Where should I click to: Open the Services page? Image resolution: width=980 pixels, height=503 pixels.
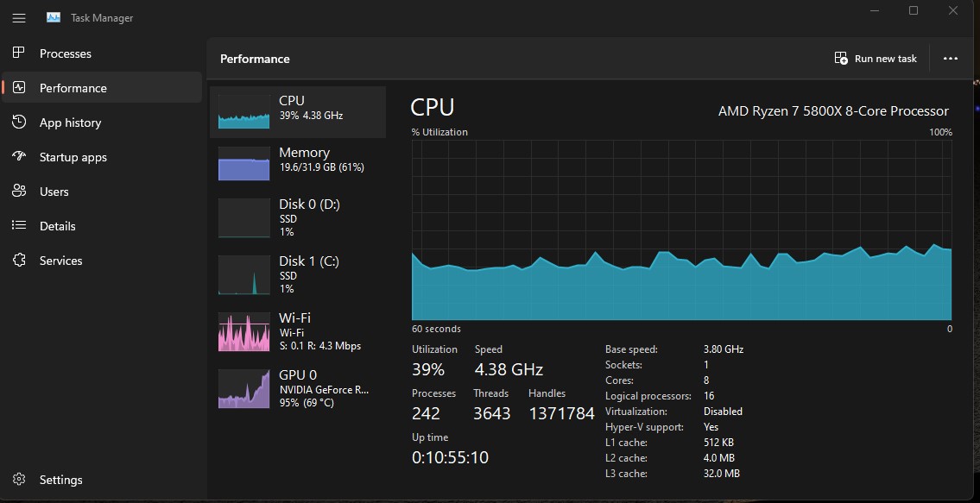click(60, 261)
